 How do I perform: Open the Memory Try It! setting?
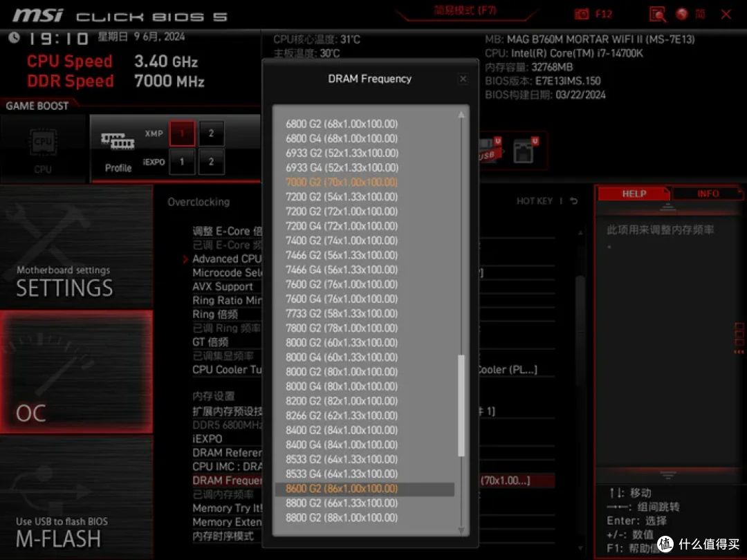(x=227, y=508)
